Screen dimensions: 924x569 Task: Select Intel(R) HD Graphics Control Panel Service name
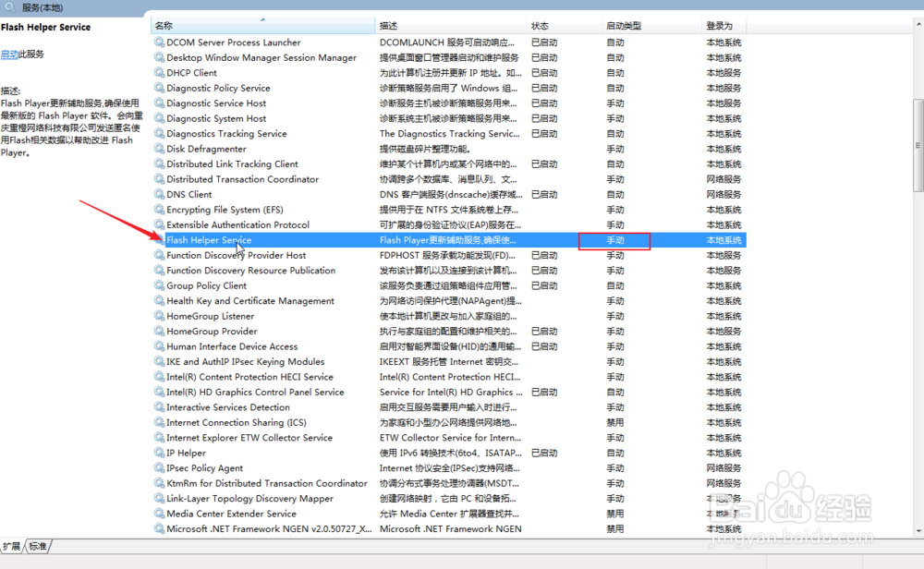coord(255,393)
